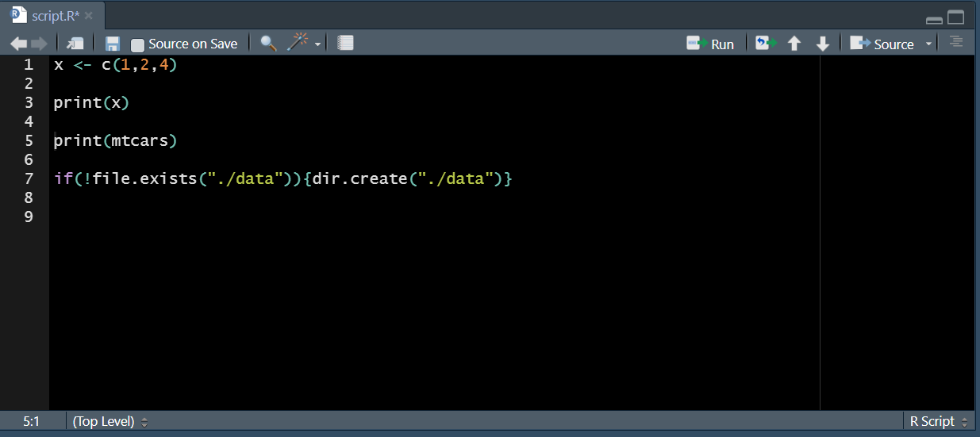Toggle the document outline icon

coord(956,43)
